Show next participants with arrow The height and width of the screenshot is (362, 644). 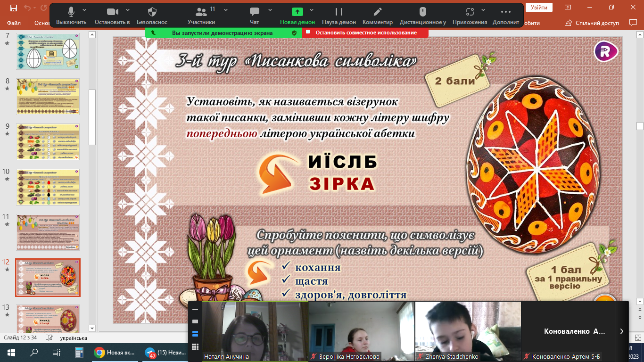click(621, 331)
